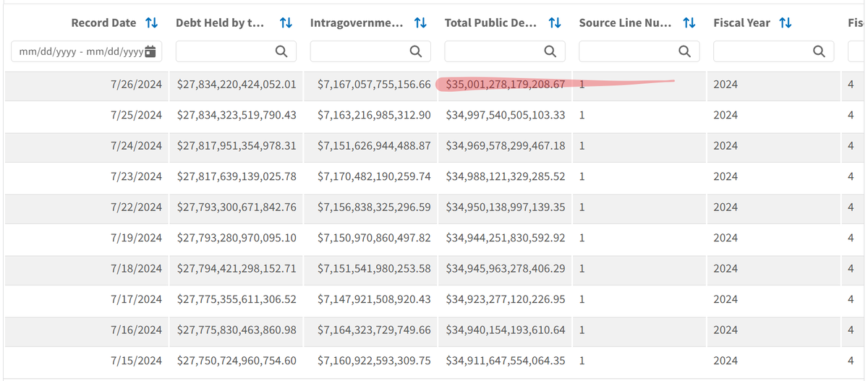The image size is (868, 381).
Task: Click the $34,997,540,505,103.33 total debt value
Action: tap(506, 115)
